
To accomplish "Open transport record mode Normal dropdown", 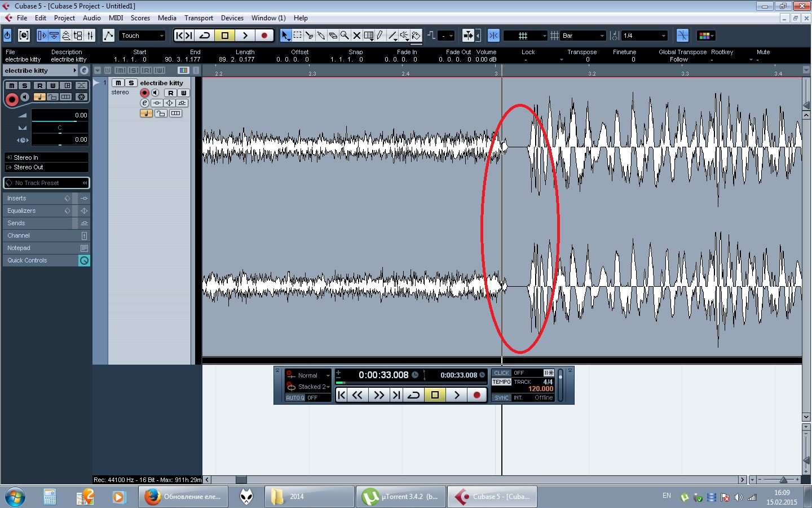I will click(x=308, y=375).
